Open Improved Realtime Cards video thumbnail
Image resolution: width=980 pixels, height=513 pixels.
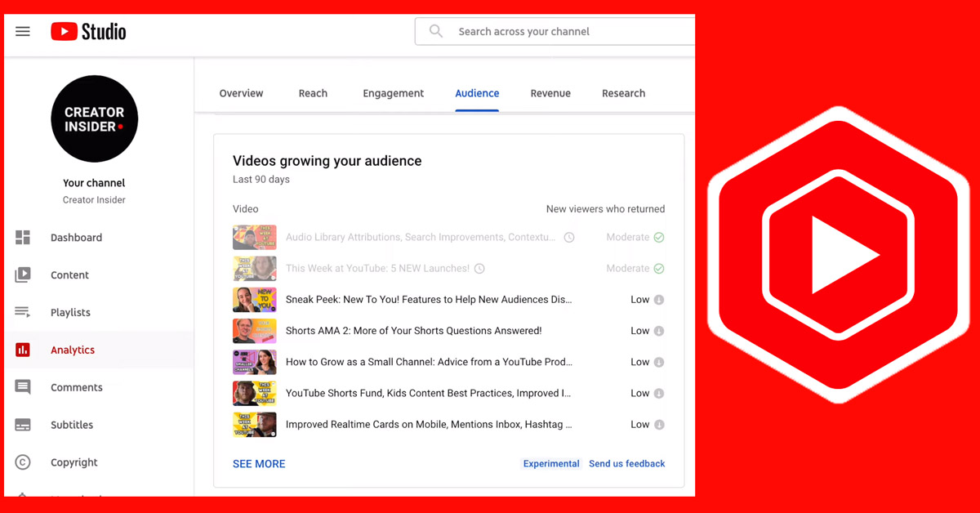(255, 425)
